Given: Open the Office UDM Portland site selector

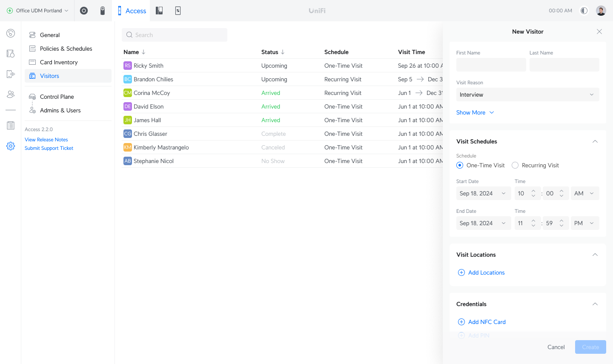Looking at the screenshot, I should point(37,11).
